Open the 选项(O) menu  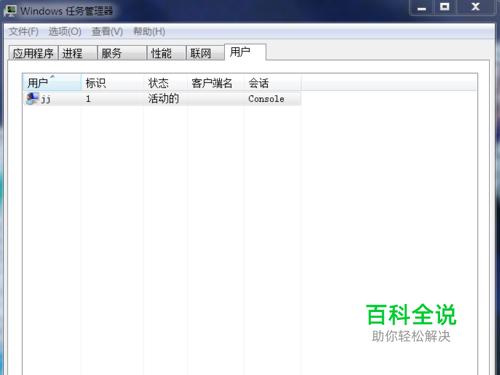point(65,32)
